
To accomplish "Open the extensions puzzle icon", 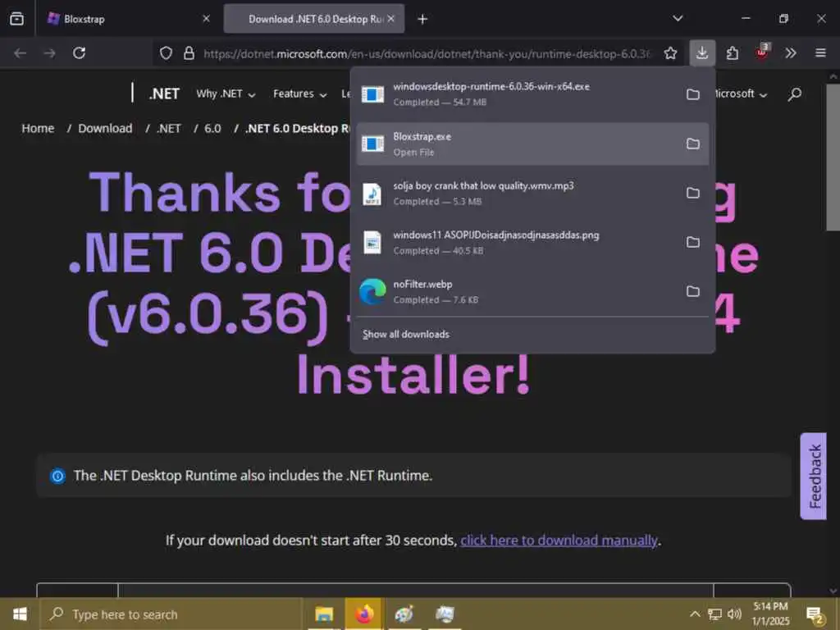I will [733, 53].
